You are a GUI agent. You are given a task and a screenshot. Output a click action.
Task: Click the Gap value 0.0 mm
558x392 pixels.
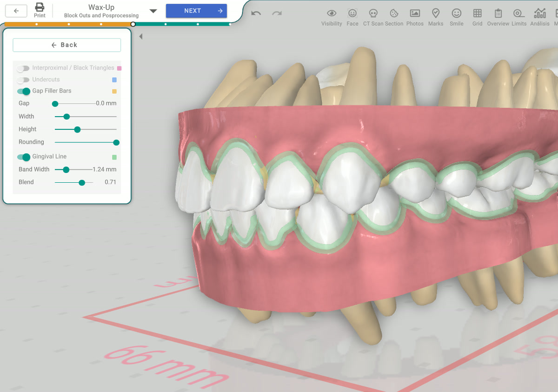[106, 103]
